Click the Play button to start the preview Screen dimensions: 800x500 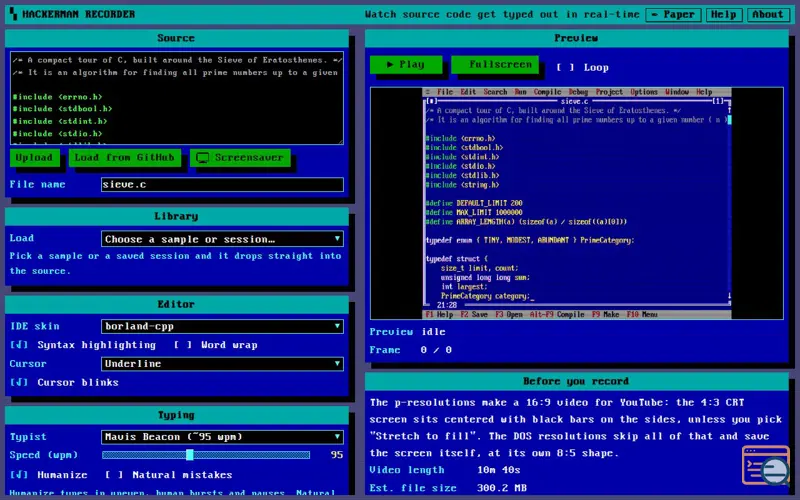tap(406, 64)
